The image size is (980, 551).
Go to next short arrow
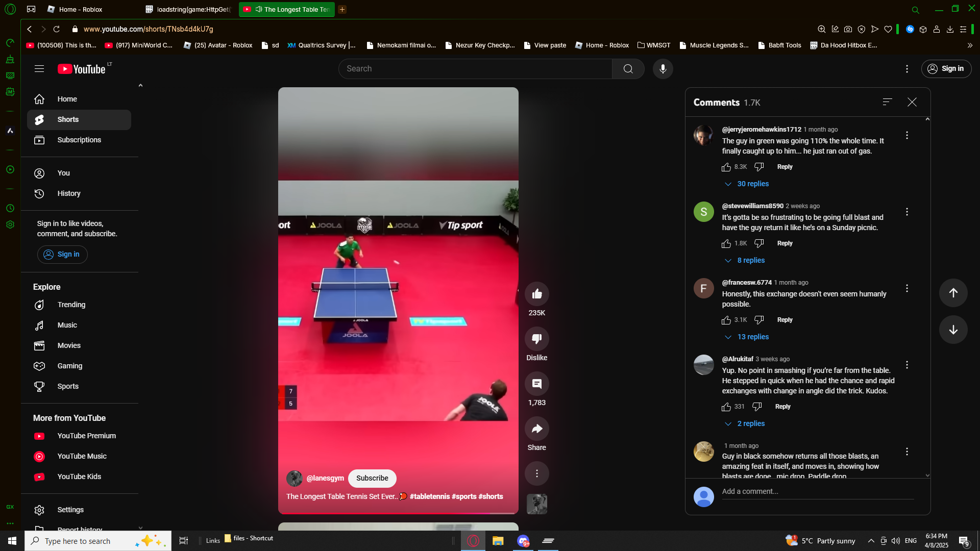(x=953, y=330)
